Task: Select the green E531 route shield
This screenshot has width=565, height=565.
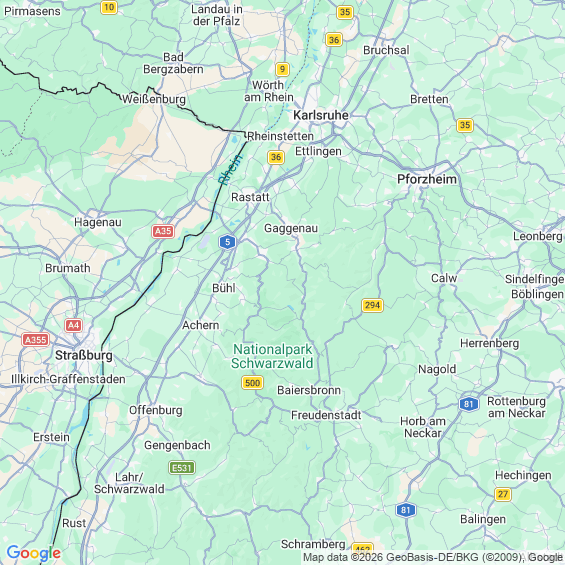Action: click(x=182, y=468)
